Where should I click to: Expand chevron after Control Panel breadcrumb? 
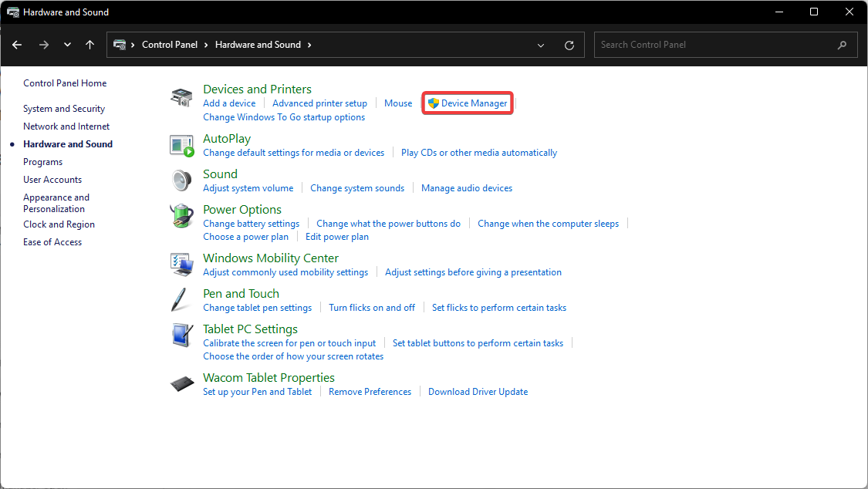206,45
